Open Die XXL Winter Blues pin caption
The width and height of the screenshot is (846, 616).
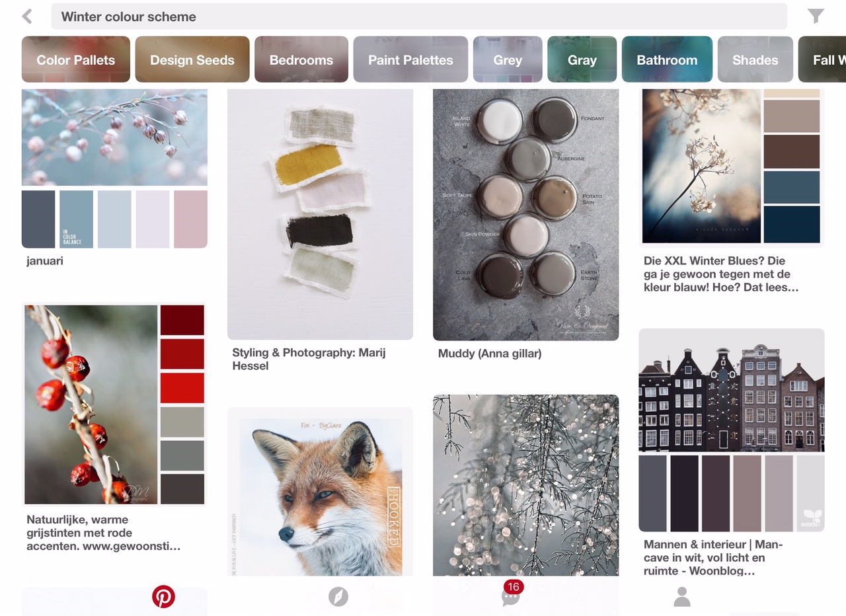(721, 274)
